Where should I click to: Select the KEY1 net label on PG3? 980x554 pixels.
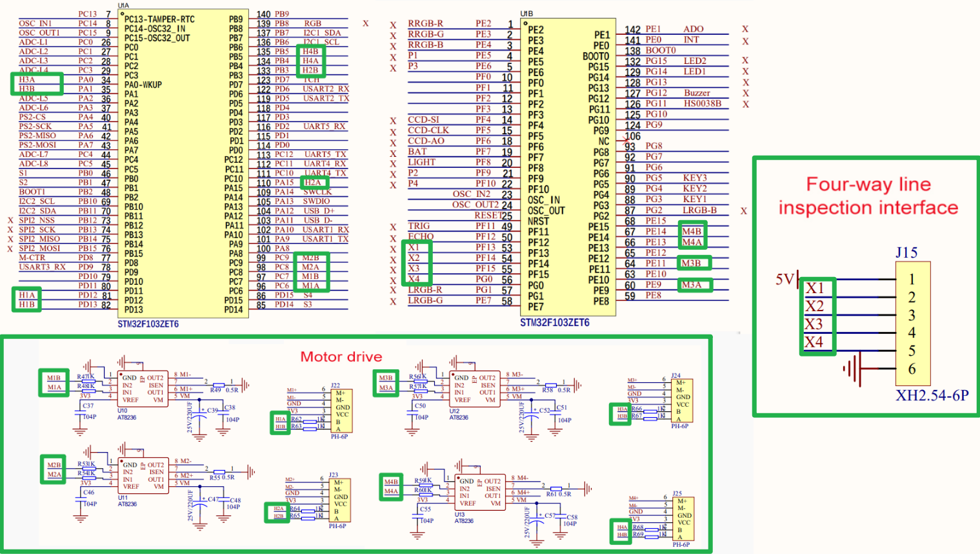pyautogui.click(x=694, y=199)
